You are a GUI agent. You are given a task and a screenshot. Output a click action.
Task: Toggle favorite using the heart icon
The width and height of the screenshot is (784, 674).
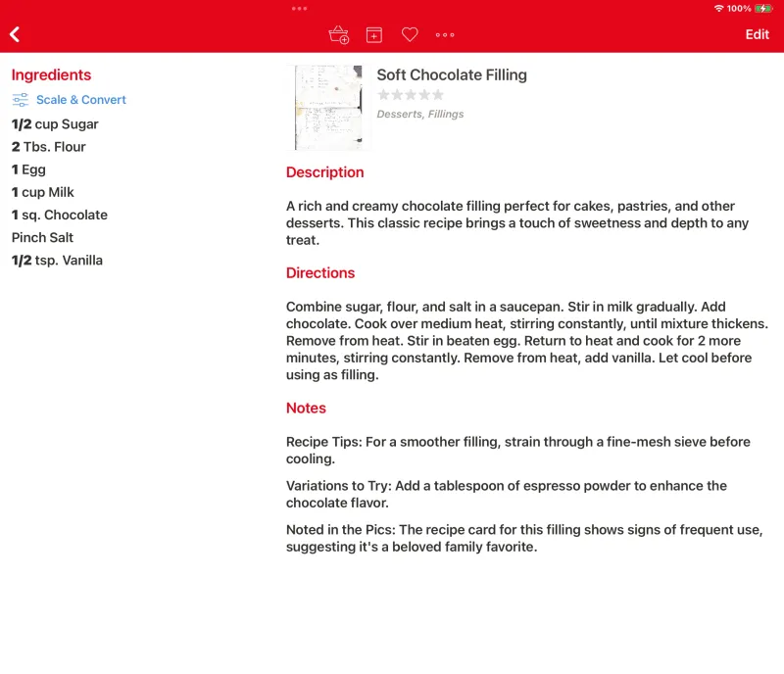tap(410, 34)
